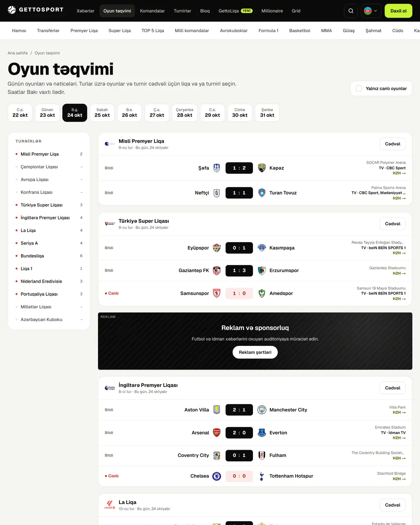
Task: Select the Basketbol category tab
Action: point(300,30)
